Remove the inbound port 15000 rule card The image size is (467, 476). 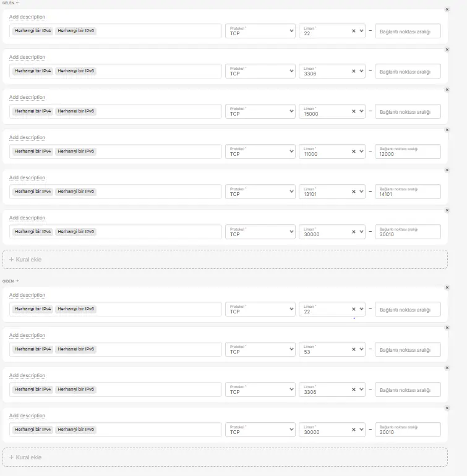pos(447,90)
